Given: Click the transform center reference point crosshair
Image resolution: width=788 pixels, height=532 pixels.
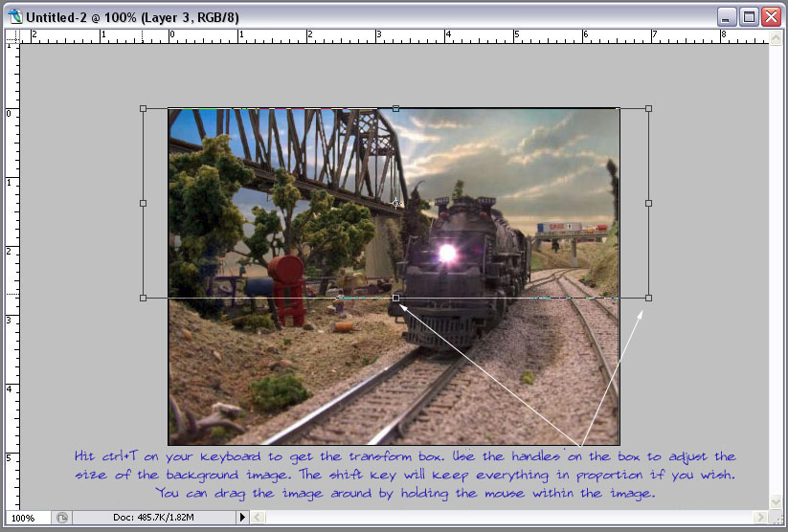Looking at the screenshot, I should click(x=396, y=203).
